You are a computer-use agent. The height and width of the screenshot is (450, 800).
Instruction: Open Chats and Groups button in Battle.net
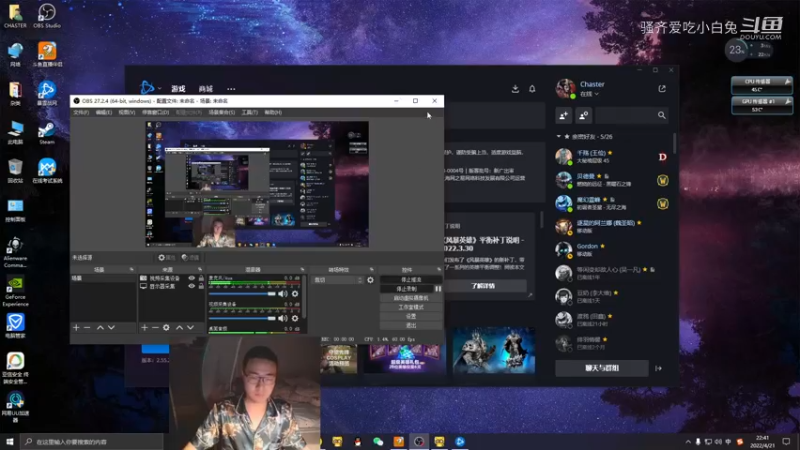pos(602,368)
